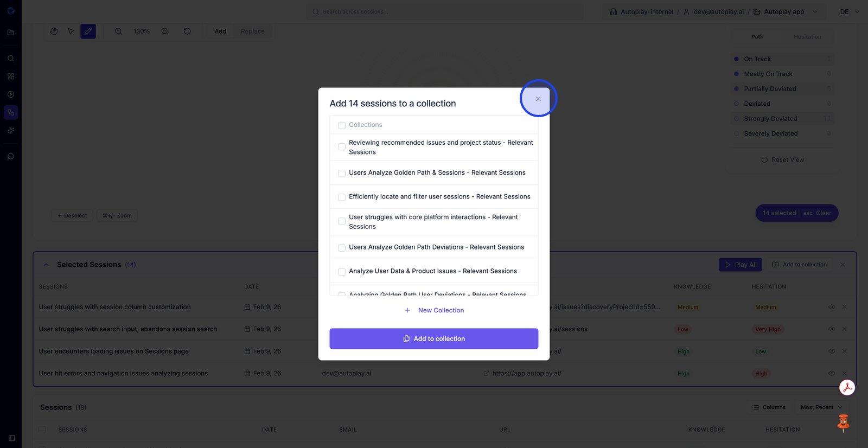The width and height of the screenshot is (868, 448).
Task: Collapse the Selected Sessions panel
Action: click(46, 265)
